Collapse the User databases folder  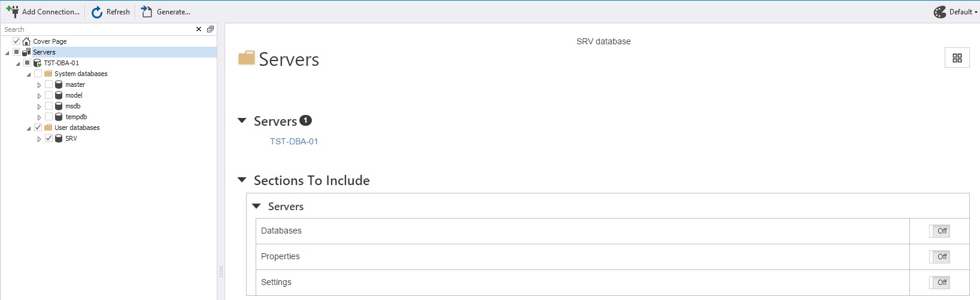29,128
